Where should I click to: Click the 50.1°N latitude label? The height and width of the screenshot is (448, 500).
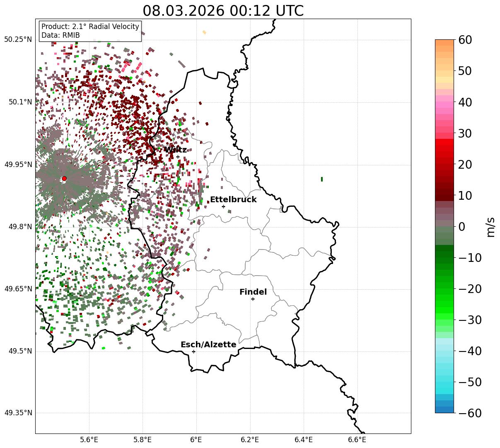click(20, 102)
